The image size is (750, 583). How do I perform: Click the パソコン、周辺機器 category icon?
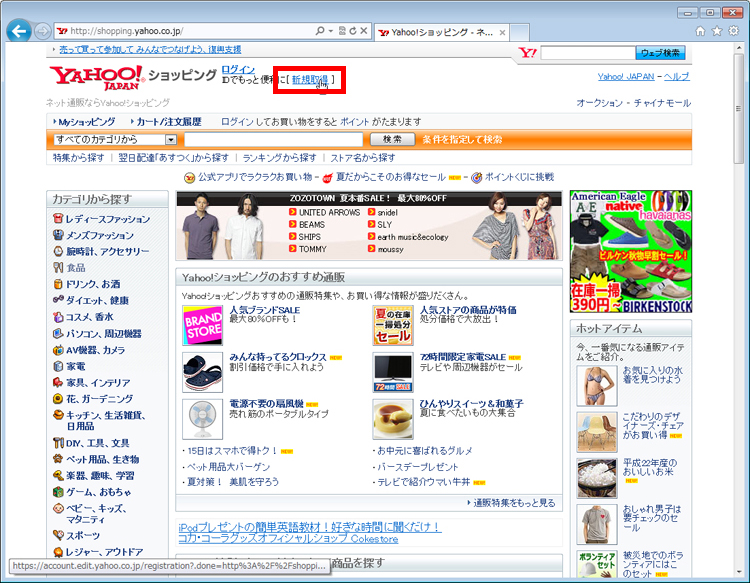click(x=58, y=333)
